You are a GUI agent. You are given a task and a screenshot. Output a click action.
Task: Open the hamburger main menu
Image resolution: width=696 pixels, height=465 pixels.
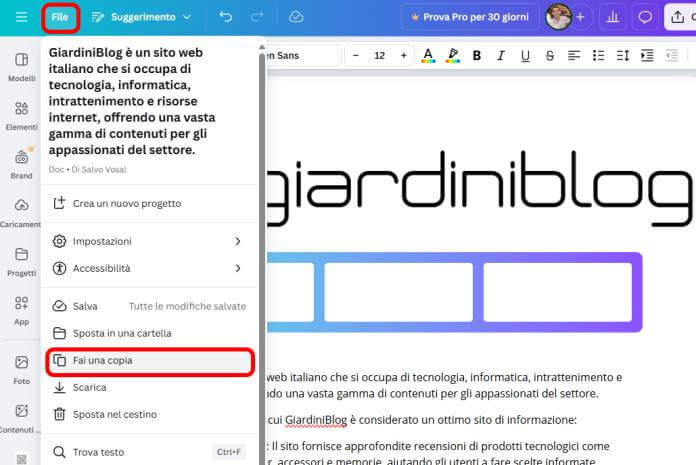tap(21, 17)
